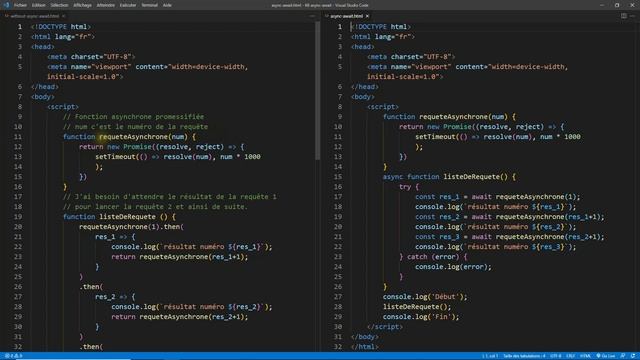Open the Atteindre menu

105,5
